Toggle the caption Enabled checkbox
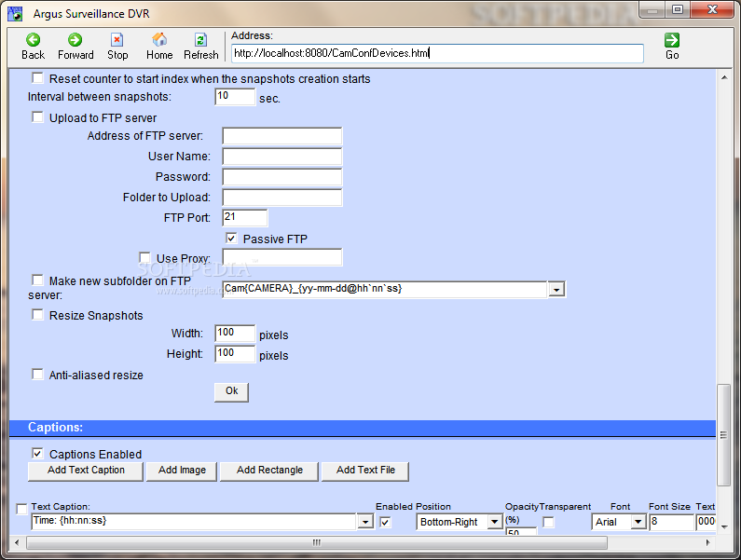 385,522
